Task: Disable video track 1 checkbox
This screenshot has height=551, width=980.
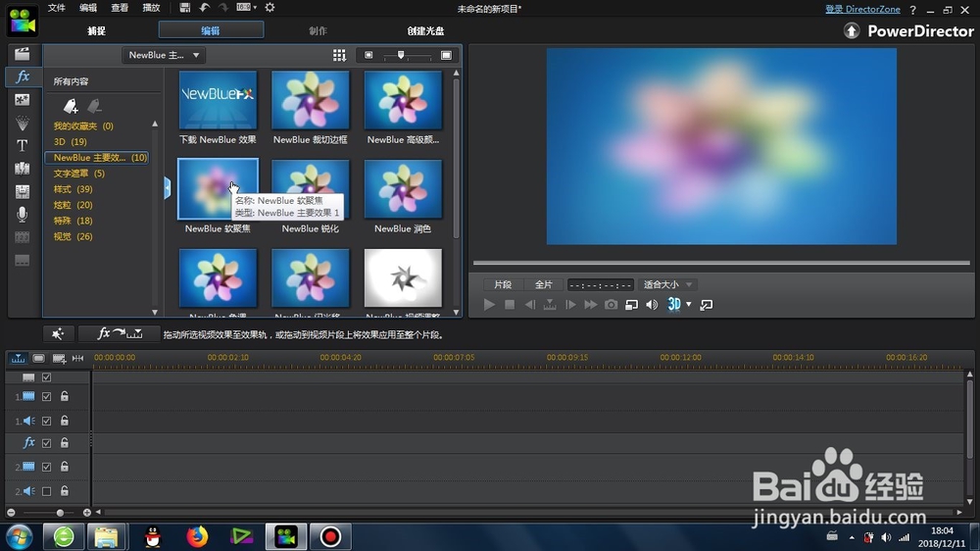Action: click(46, 396)
